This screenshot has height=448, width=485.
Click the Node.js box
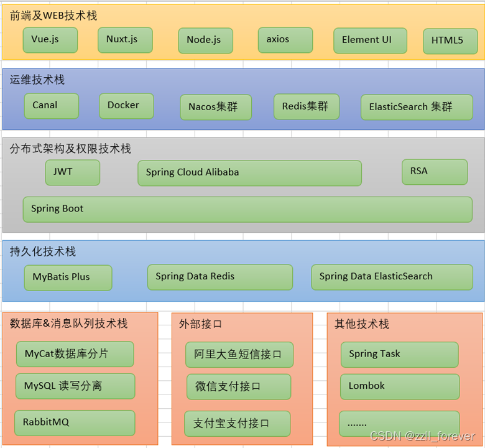click(x=206, y=40)
